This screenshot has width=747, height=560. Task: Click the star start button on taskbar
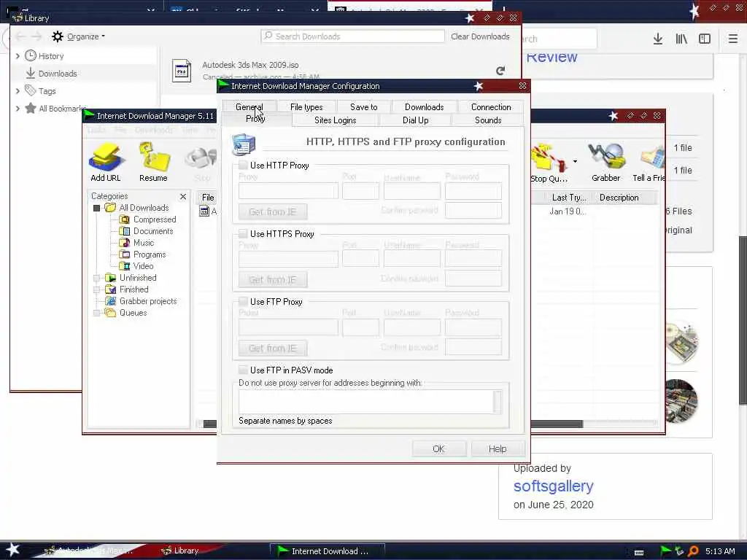point(13,550)
